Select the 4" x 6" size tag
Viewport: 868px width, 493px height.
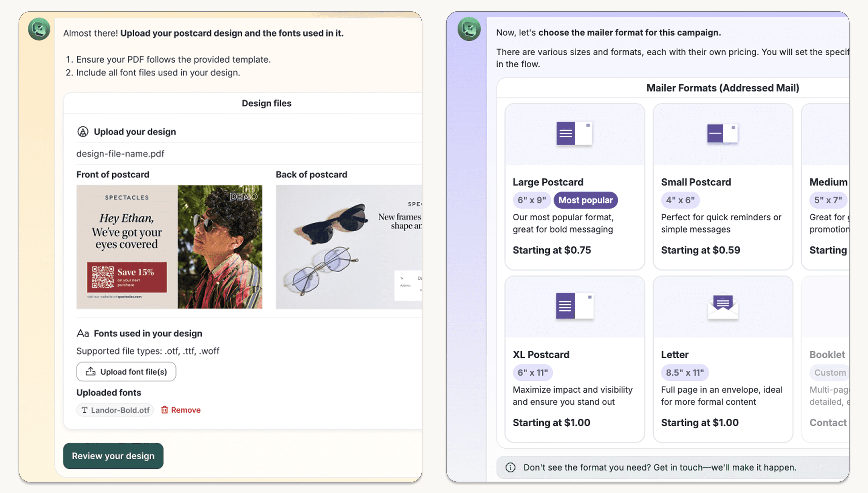680,200
